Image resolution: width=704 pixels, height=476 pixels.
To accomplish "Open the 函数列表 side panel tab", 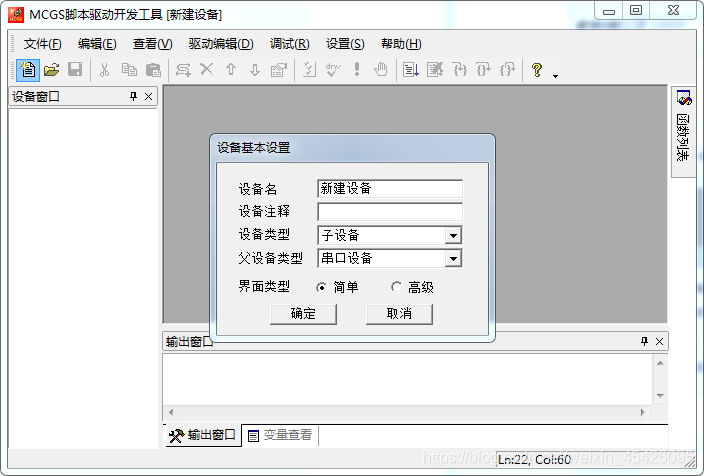I will click(x=683, y=130).
